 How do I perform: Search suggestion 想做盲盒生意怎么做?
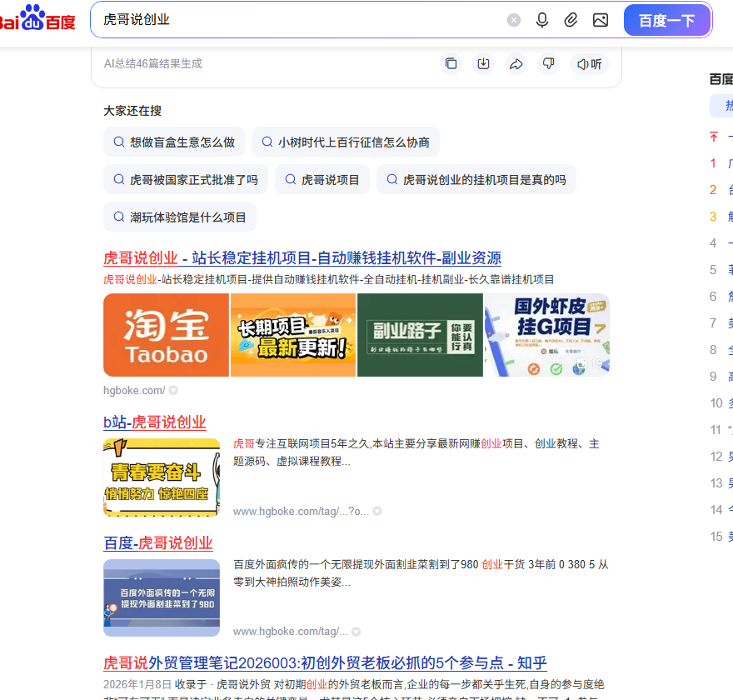tap(174, 142)
